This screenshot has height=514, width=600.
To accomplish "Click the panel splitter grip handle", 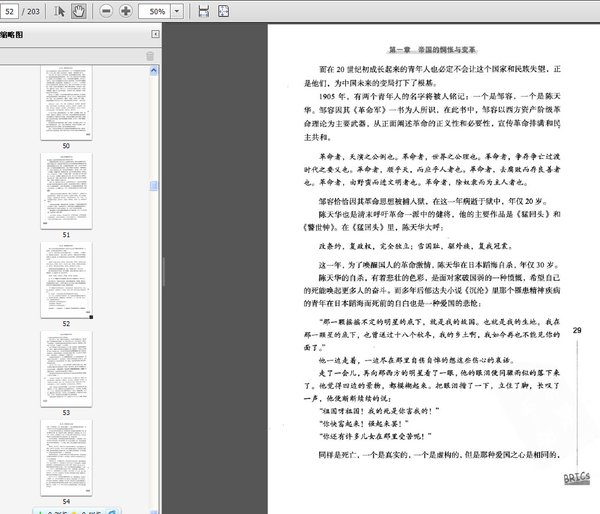I will (164, 272).
